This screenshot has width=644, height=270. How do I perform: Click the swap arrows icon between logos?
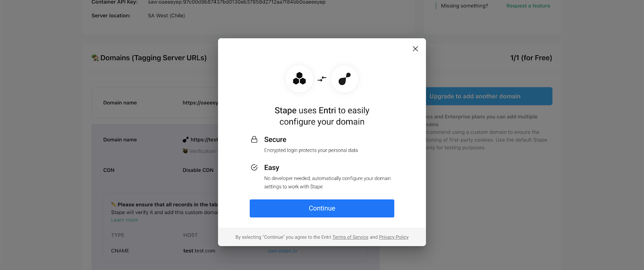pos(322,79)
